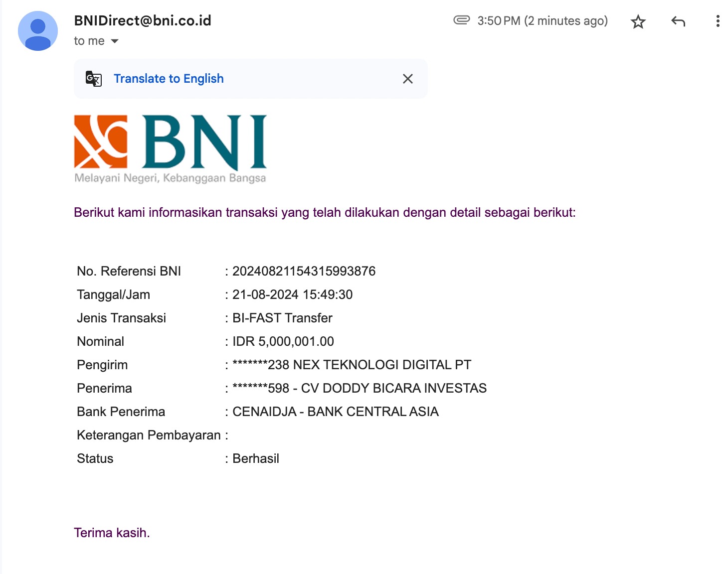The image size is (728, 574).
Task: Open the BNI logo image
Action: (170, 148)
